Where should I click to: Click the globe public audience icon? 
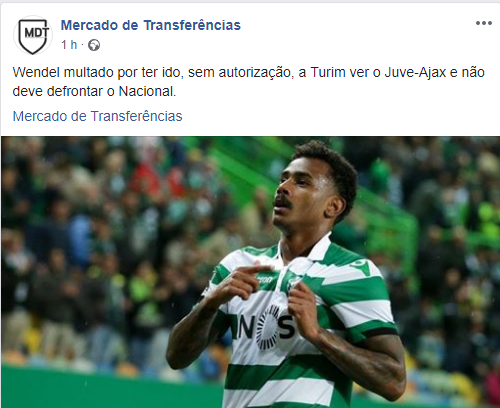coord(94,45)
